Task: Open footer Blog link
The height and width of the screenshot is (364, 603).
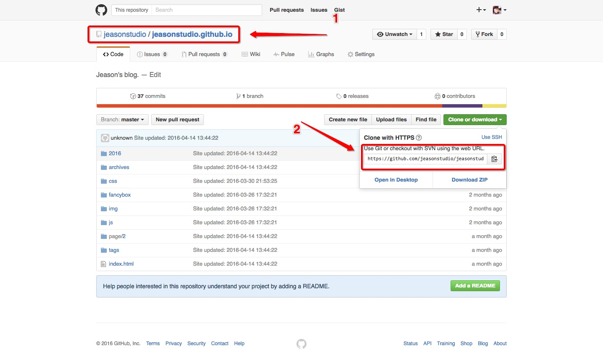Action: [483, 343]
